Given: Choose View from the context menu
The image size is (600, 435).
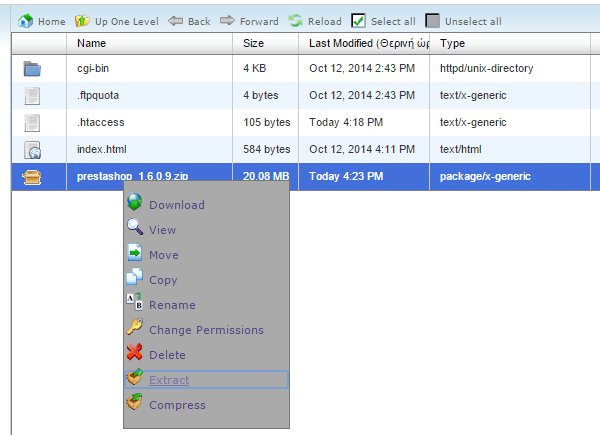Looking at the screenshot, I should tap(163, 230).
